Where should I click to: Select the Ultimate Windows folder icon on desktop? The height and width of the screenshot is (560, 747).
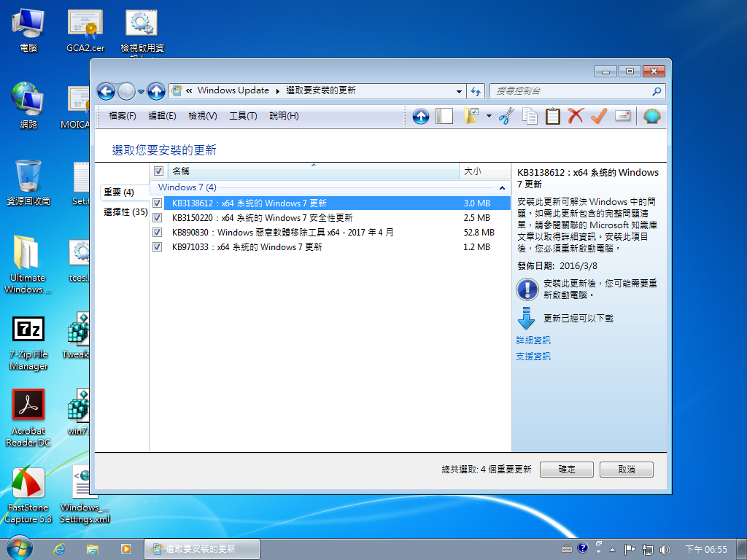tap(28, 265)
